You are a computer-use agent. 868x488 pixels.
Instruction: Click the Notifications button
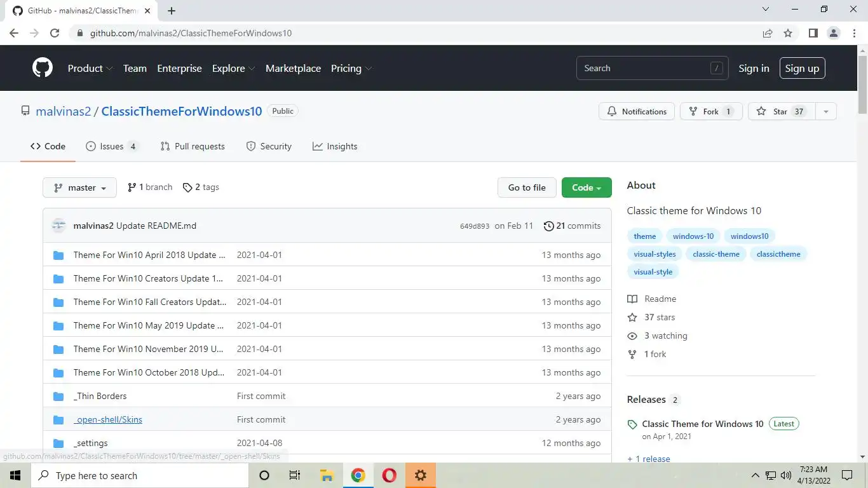[x=637, y=111]
